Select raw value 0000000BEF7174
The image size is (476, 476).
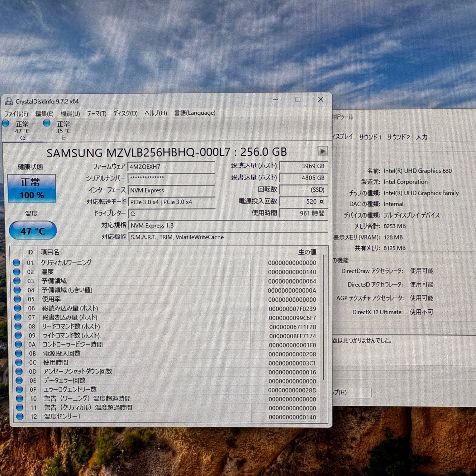coord(293,336)
